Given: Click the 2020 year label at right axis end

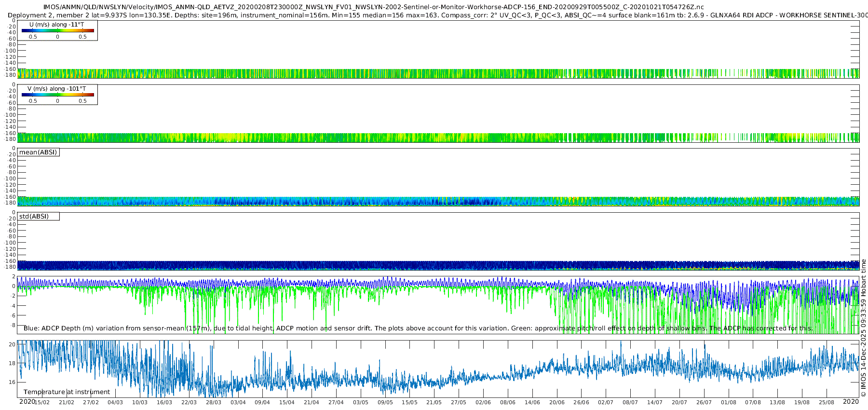Looking at the screenshot, I should pyautogui.click(x=851, y=402).
